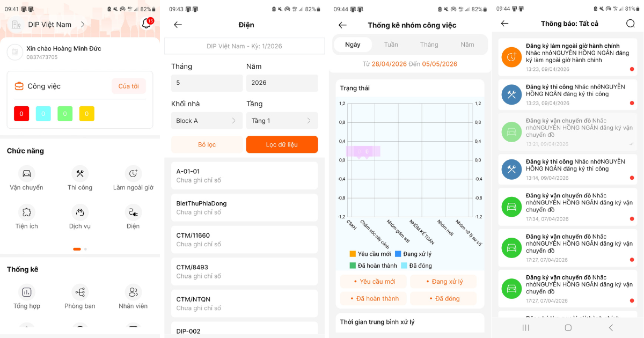This screenshot has width=644, height=338.
Task: Open meter row CTM/NTQN
Action: click(x=244, y=303)
